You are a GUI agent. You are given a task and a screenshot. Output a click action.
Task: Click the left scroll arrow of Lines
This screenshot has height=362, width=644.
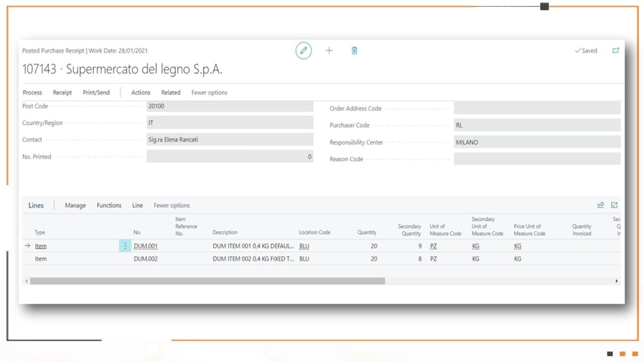click(x=27, y=281)
